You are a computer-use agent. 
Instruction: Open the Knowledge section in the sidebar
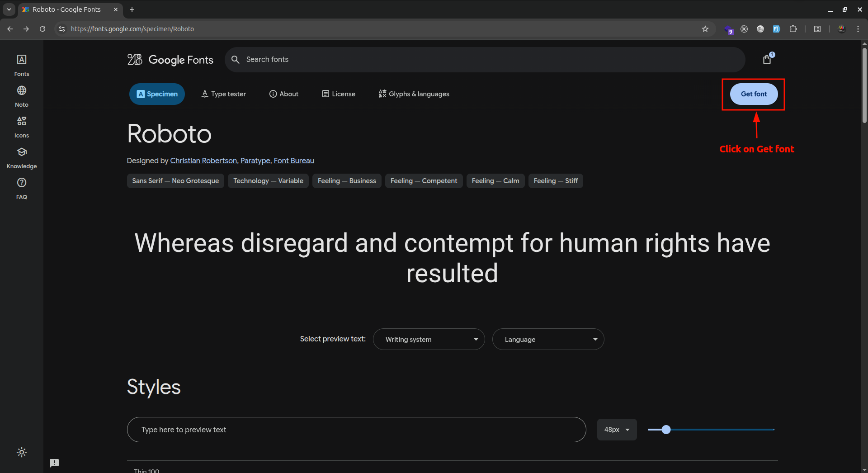pos(21,156)
